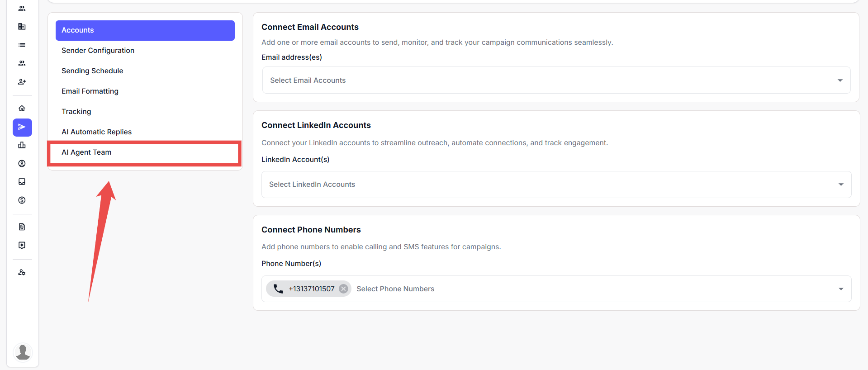Click the user settings gear icon
This screenshot has width=868, height=370.
22,273
